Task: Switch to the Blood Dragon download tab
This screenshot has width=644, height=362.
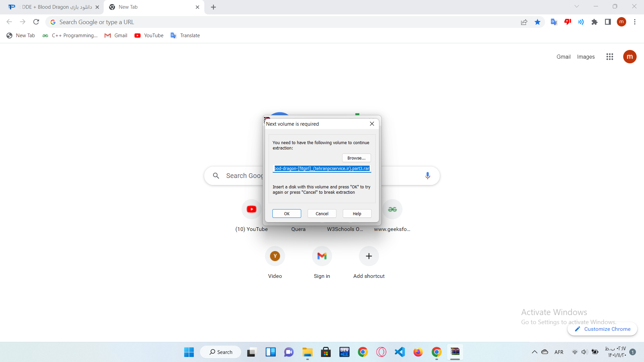Action: [54, 7]
